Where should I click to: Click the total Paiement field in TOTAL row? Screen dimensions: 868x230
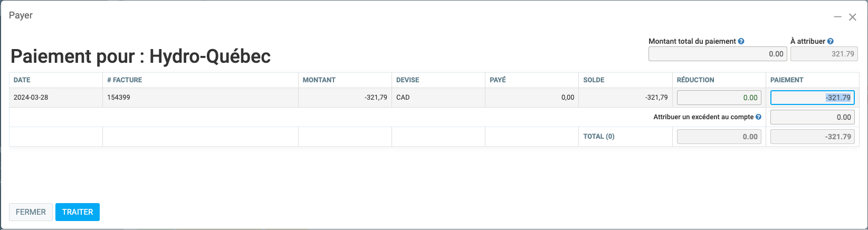(x=812, y=137)
